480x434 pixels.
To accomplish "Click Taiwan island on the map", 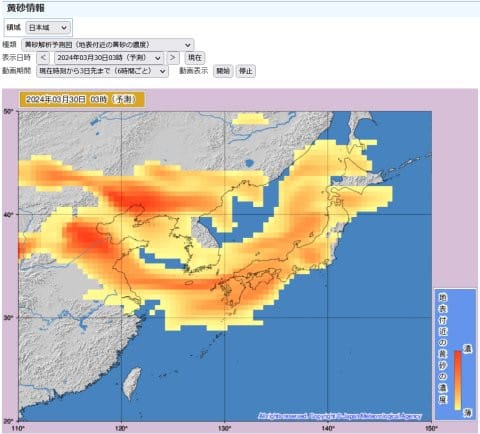I will coord(132,383).
